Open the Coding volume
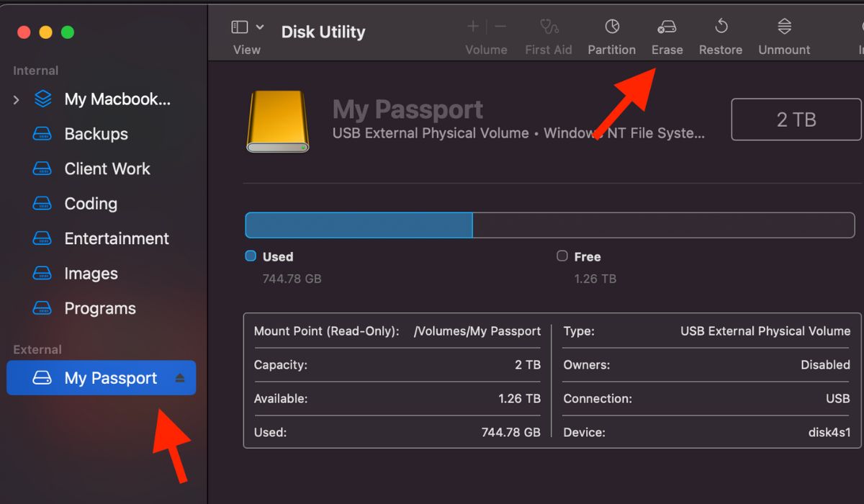864x504 pixels. [91, 204]
